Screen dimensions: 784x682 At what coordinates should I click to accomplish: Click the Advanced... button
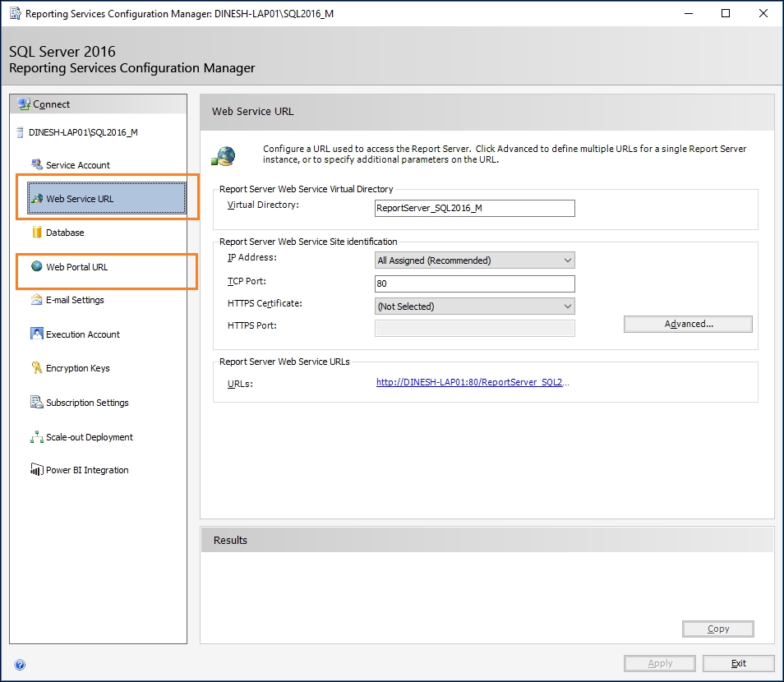click(688, 324)
